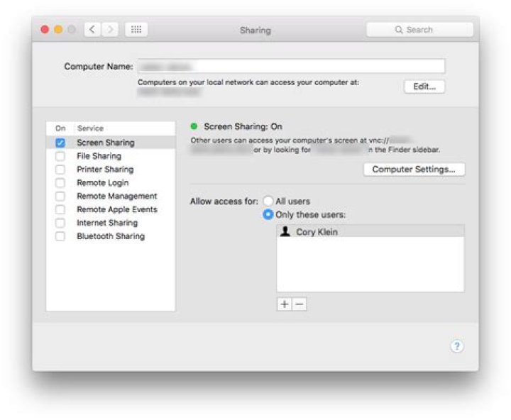Click the magnifier icon in Search field

pos(398,30)
